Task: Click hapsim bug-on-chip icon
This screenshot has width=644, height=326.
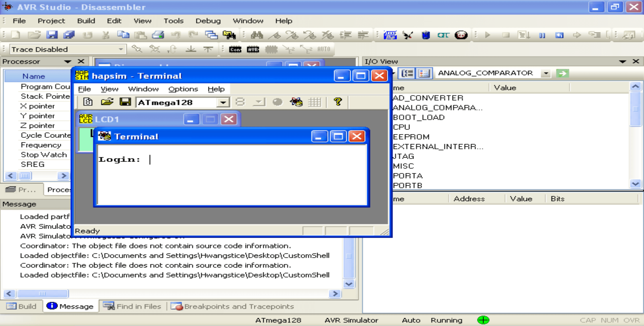Action: pos(296,102)
